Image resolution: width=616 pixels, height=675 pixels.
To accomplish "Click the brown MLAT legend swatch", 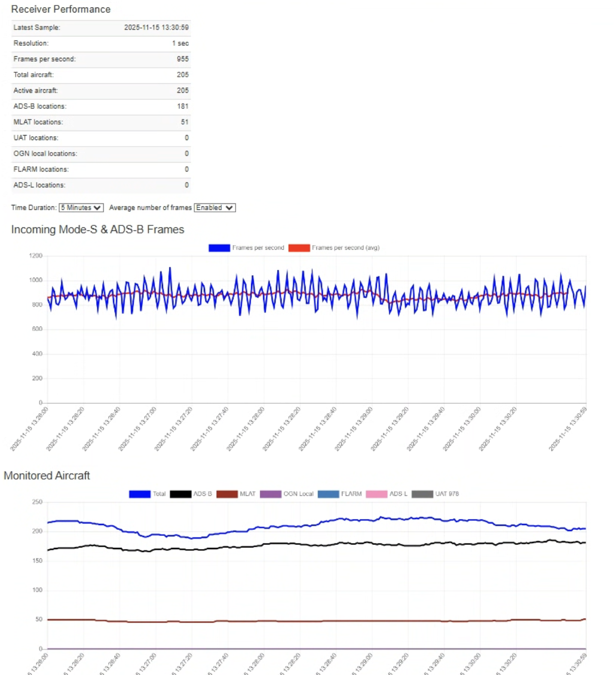I will (227, 494).
